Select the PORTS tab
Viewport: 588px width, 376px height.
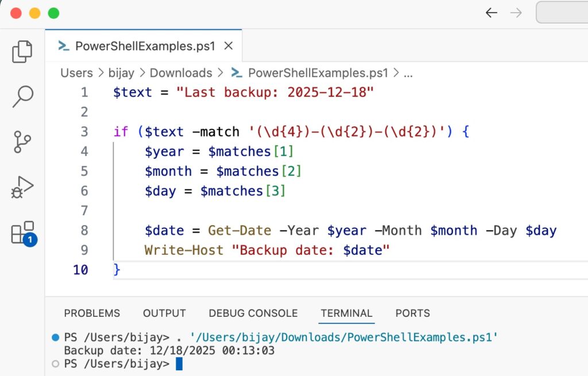[412, 313]
